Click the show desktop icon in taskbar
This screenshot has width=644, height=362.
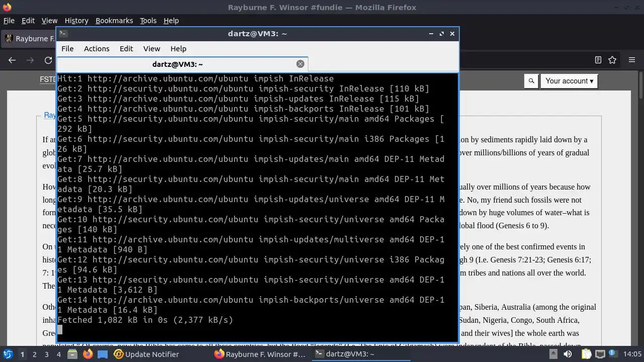(103, 354)
